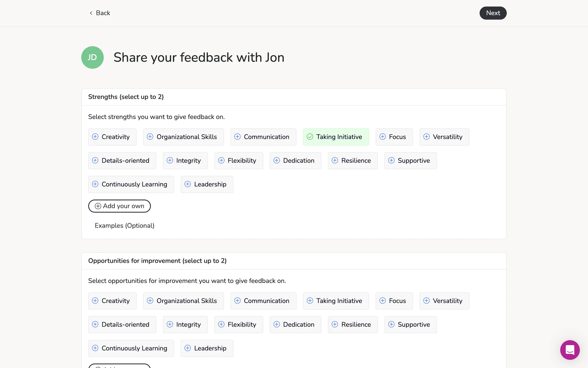Click plus icon on Strengths Creativity chip

click(95, 137)
